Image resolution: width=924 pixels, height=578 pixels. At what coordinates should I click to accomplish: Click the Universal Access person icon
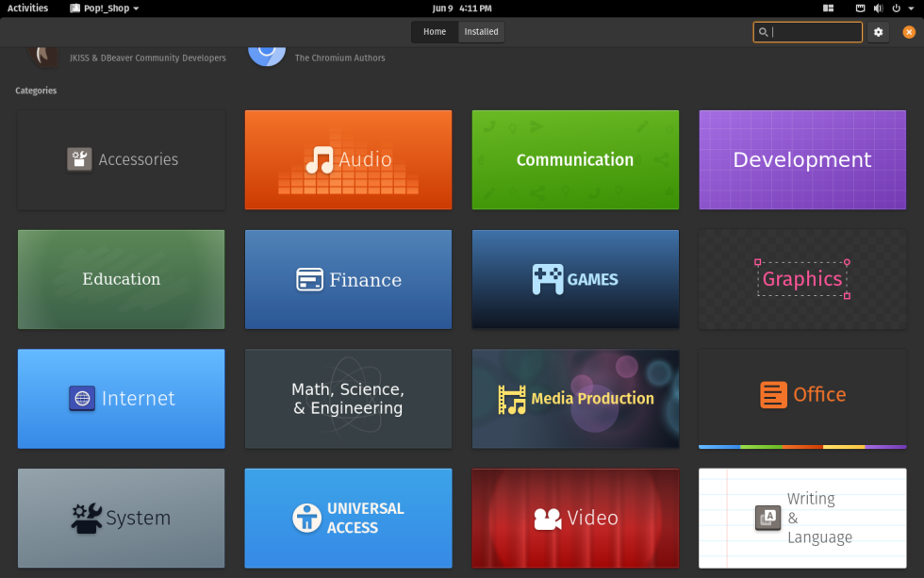[x=306, y=518]
